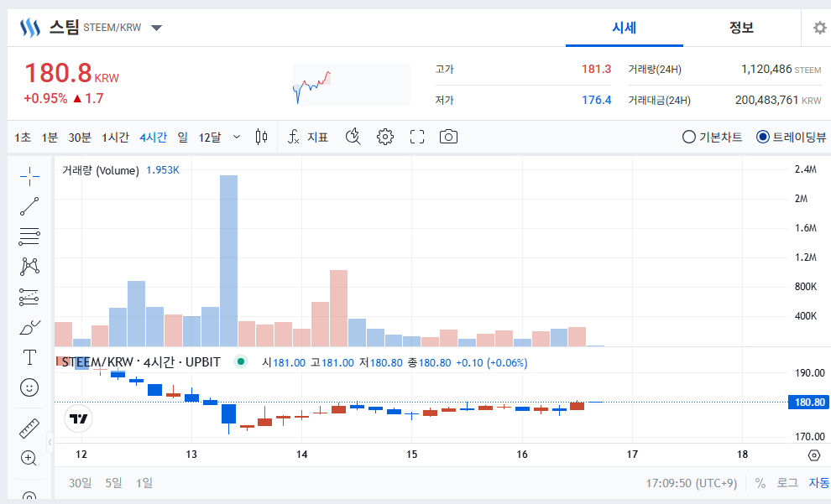
Task: Show the 5일 date range
Action: tap(113, 483)
